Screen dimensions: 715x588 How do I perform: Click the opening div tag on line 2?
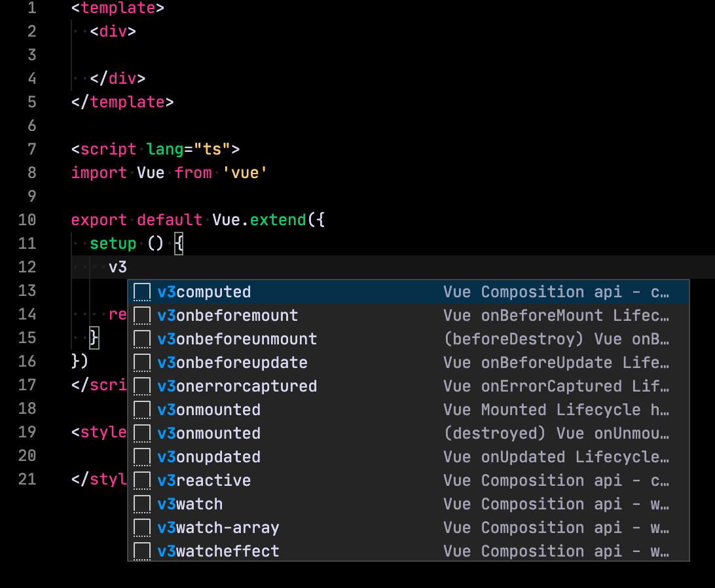(113, 31)
